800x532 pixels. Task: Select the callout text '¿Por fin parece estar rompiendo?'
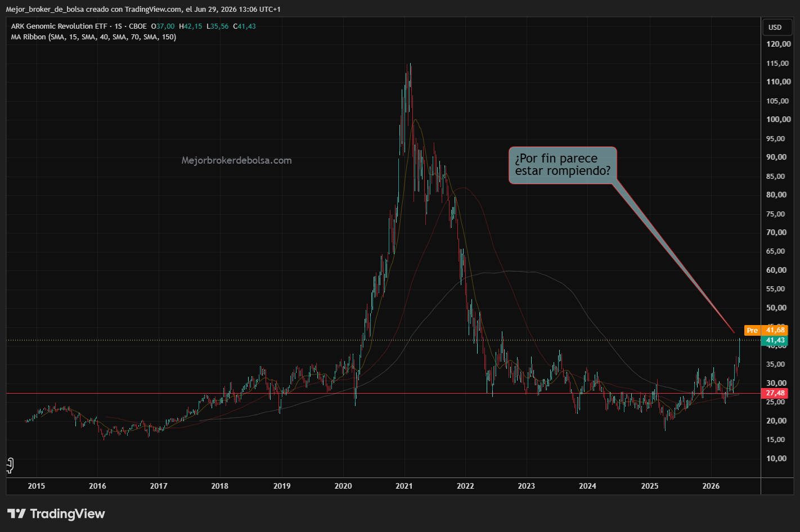pyautogui.click(x=563, y=165)
